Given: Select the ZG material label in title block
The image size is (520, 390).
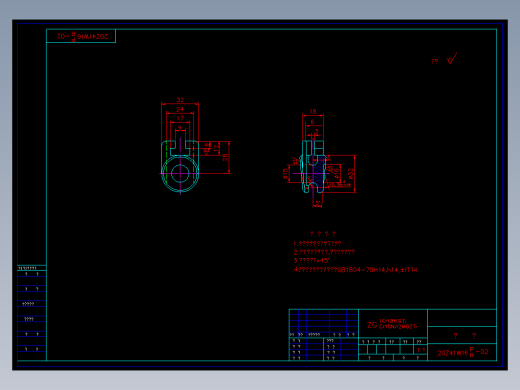Looking at the screenshot, I should pos(372,325).
